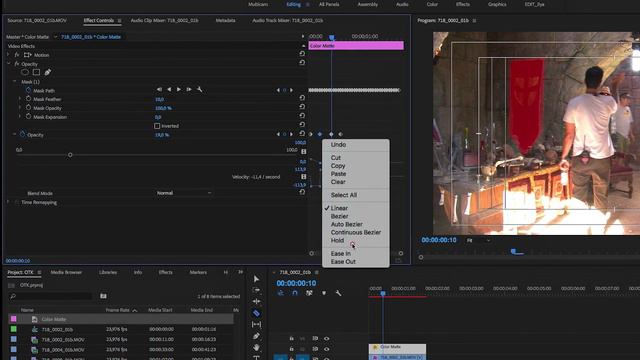Track selected mask forward one frame
Viewport: 640px width, 360px height.
point(189,89)
